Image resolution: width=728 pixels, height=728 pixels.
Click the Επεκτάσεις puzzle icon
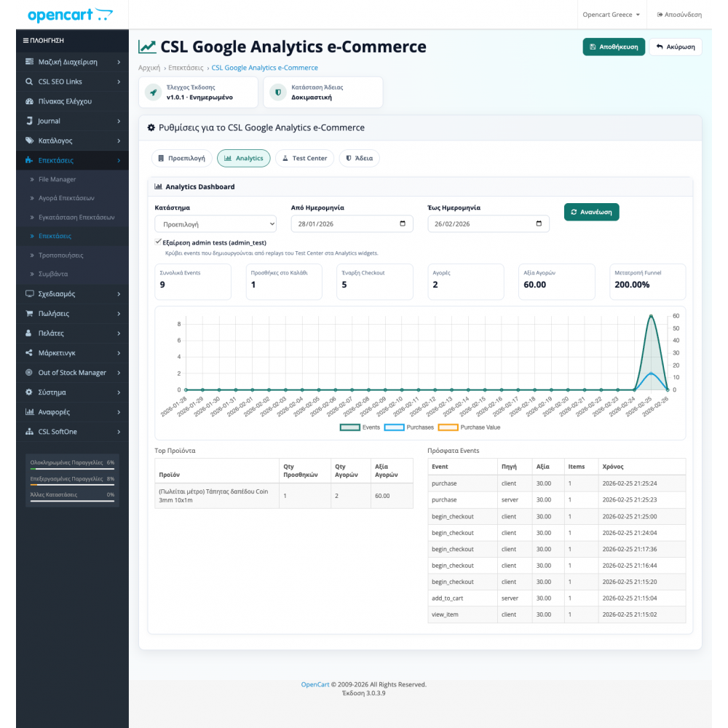29,160
